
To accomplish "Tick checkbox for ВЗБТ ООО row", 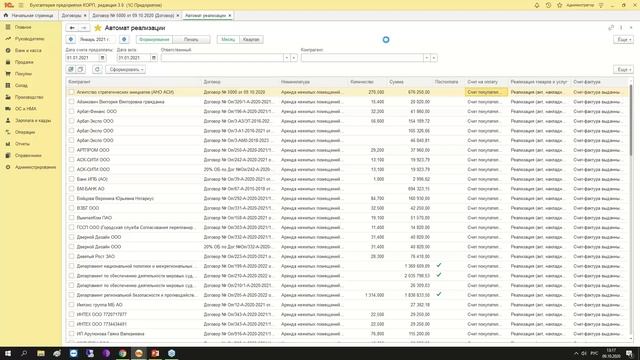I will pyautogui.click(x=71, y=208).
